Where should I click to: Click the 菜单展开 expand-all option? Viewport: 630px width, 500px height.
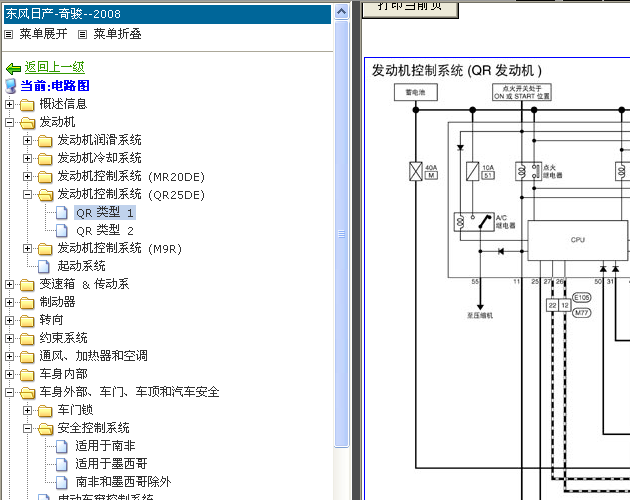click(x=43, y=34)
